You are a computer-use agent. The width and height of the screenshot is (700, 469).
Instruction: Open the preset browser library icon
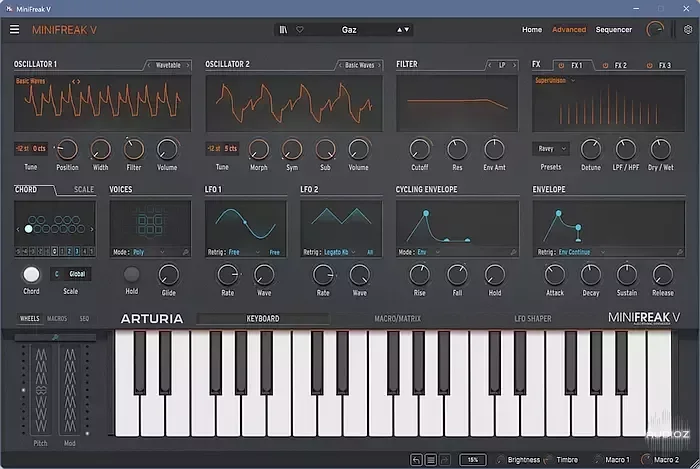click(x=283, y=29)
